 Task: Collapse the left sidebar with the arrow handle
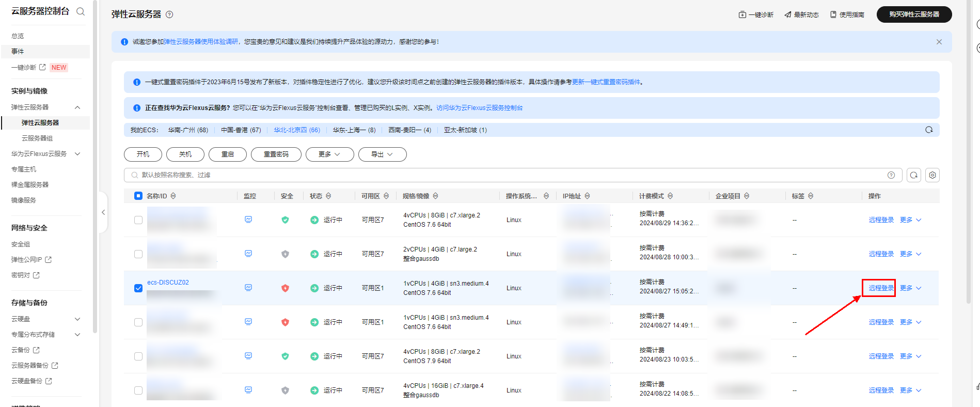point(103,212)
